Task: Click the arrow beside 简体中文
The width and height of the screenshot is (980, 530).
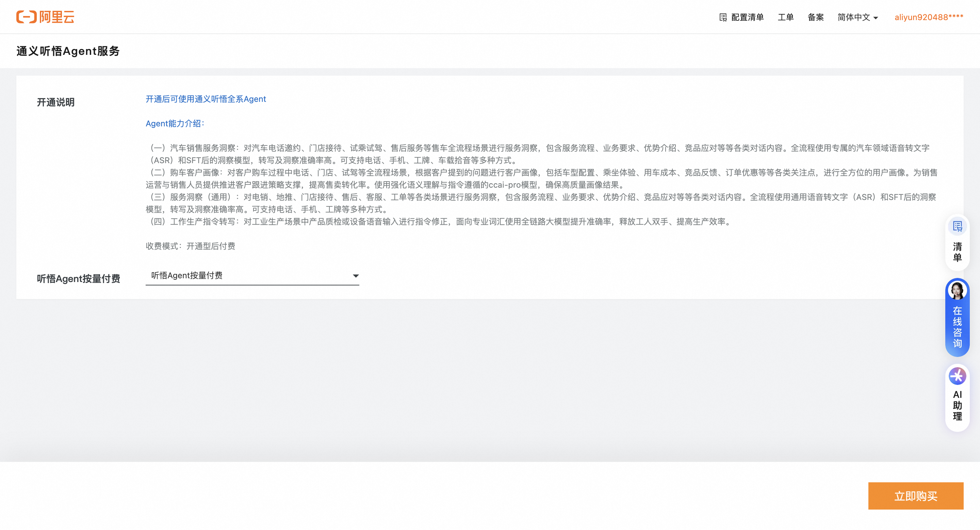Action: 876,18
